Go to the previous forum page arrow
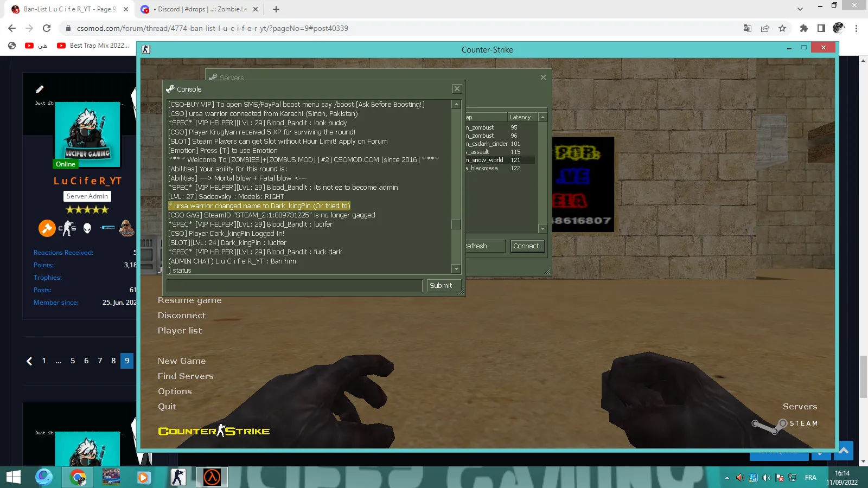868x488 pixels. [29, 361]
